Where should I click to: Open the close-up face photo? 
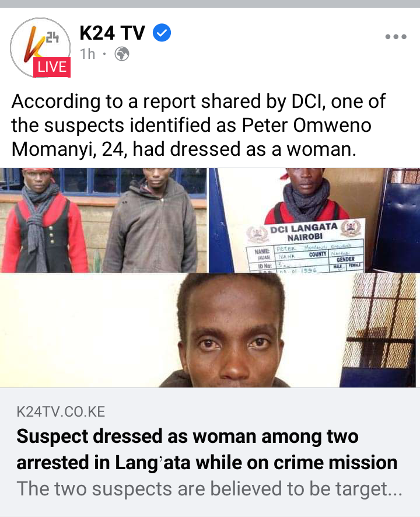click(x=210, y=330)
